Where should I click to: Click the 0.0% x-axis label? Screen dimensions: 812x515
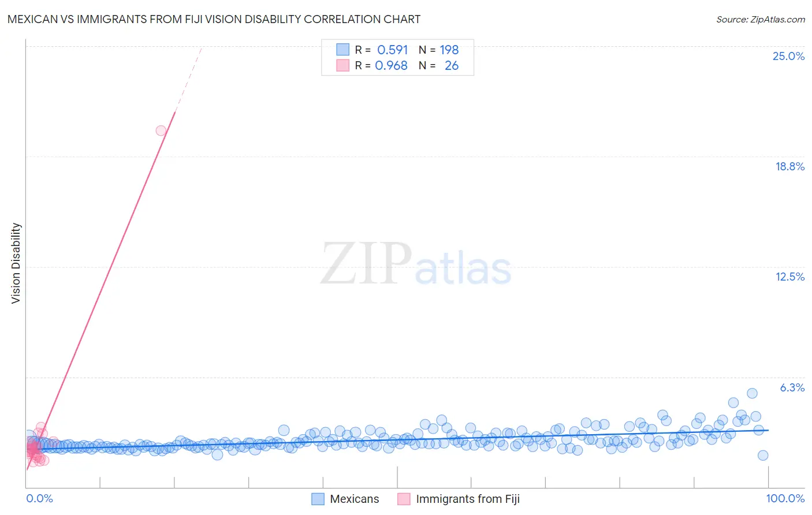pyautogui.click(x=39, y=498)
